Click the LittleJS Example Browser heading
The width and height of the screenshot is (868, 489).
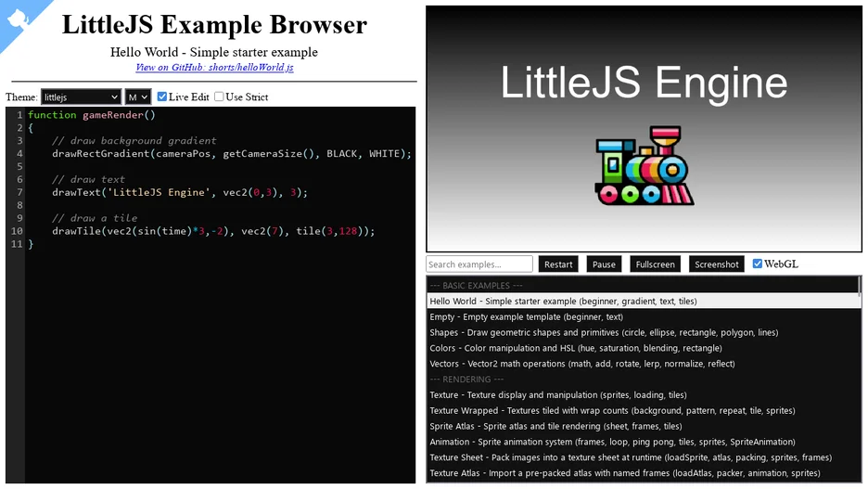pos(214,24)
